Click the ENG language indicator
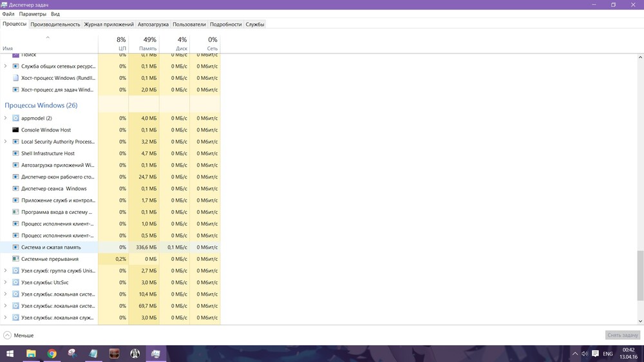 pos(607,354)
